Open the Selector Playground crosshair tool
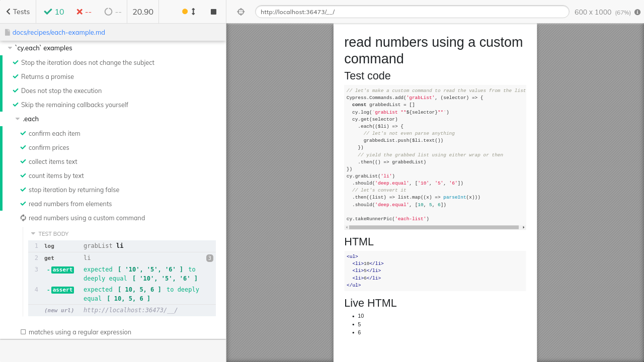The height and width of the screenshot is (362, 644). 240,11
